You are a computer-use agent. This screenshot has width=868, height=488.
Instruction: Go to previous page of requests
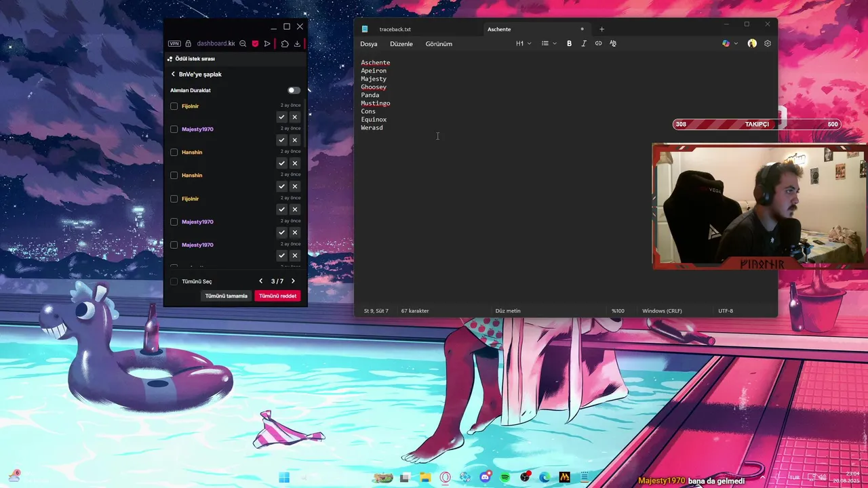[x=261, y=281]
